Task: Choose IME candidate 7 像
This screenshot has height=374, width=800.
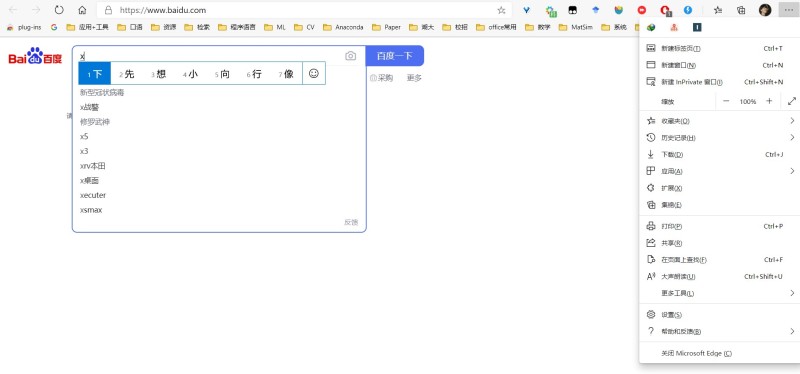Action: (286, 74)
